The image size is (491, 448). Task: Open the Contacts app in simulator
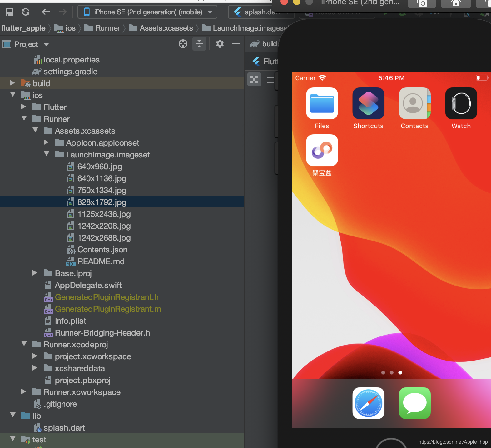click(415, 103)
